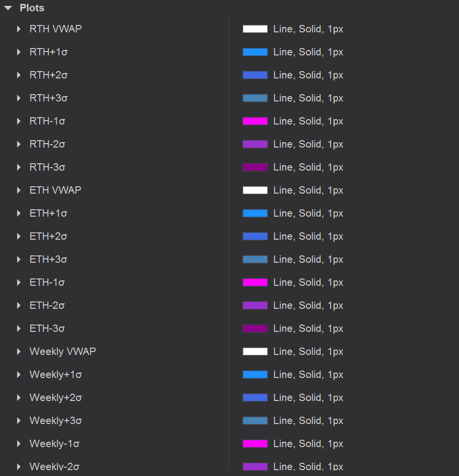Screen dimensions: 459x476
Task: Edit the ETH VWAP line style text
Action: coord(308,190)
